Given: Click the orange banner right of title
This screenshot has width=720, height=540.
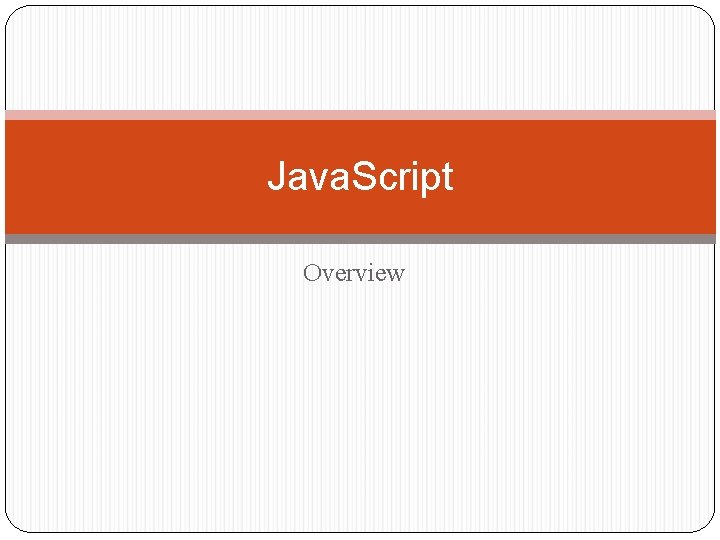Looking at the screenshot, I should point(600,177).
